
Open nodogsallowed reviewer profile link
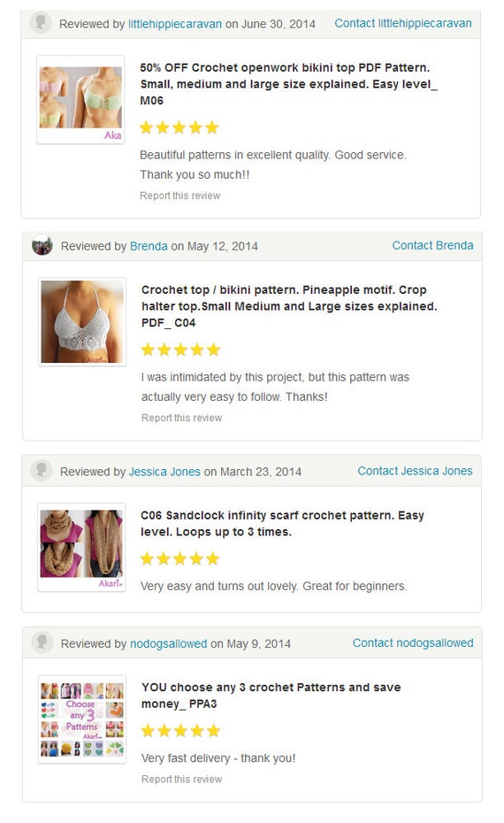pyautogui.click(x=168, y=644)
